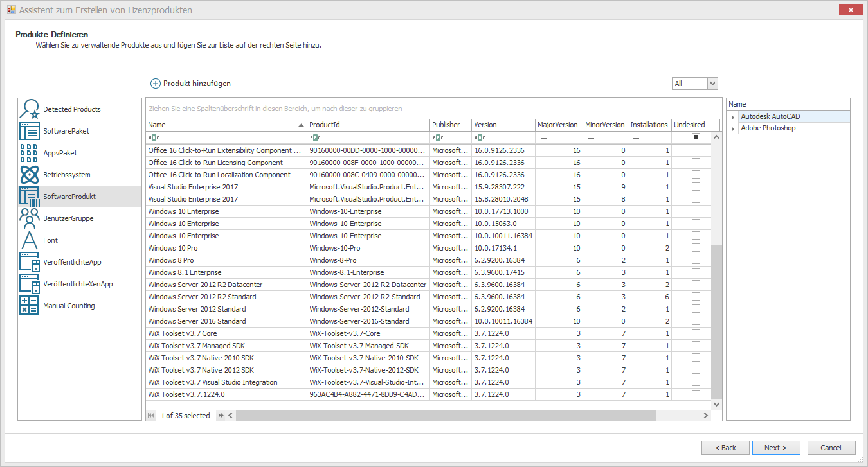The height and width of the screenshot is (467, 868).
Task: Click the Version column filter operator icon
Action: click(x=479, y=137)
